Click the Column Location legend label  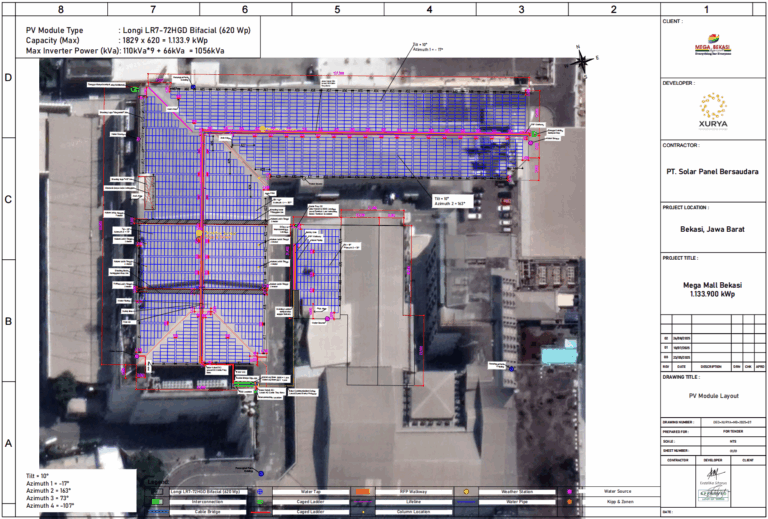coord(412,510)
